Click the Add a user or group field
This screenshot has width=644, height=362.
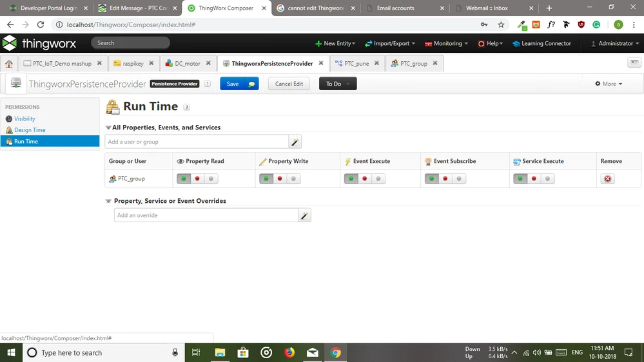tap(197, 142)
